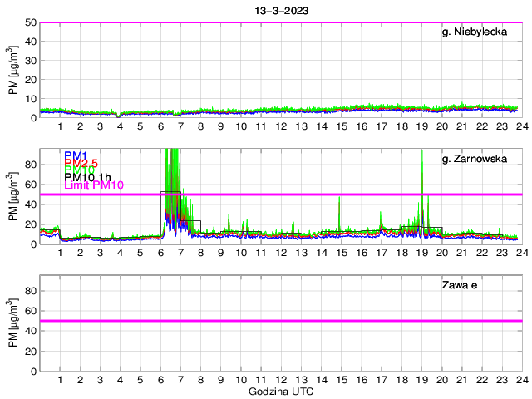Viewport: 532px width, 399px height.
Task: Click the 50 tick on Niebylecka y-axis
Action: 30,22
